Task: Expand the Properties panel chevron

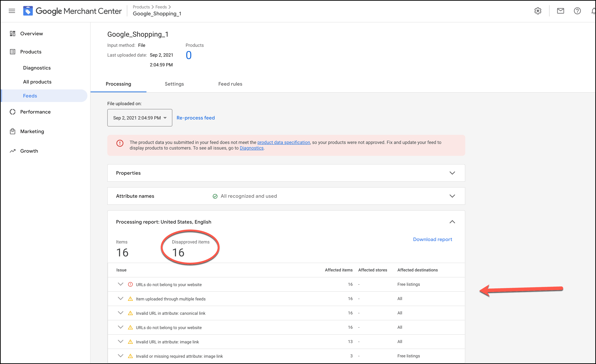Action: (452, 173)
